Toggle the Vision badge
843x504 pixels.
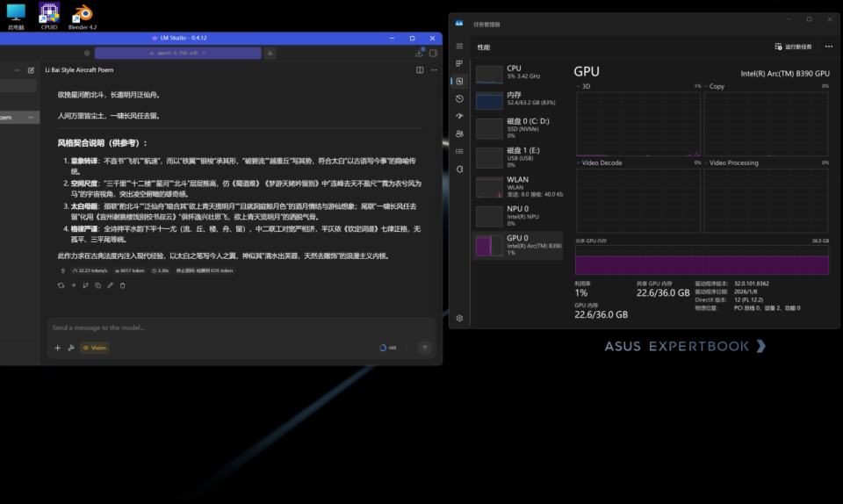(x=95, y=348)
